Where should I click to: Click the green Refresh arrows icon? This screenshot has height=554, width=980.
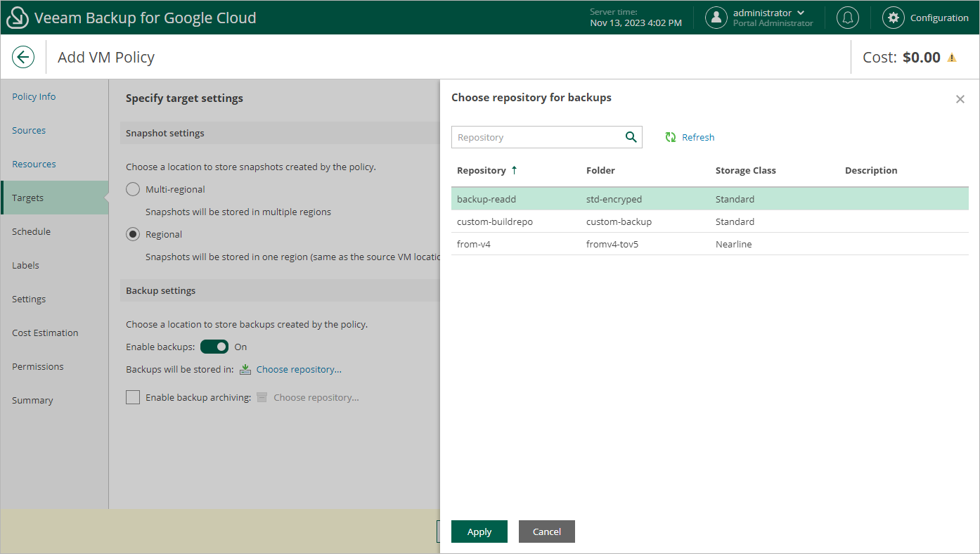coord(671,137)
